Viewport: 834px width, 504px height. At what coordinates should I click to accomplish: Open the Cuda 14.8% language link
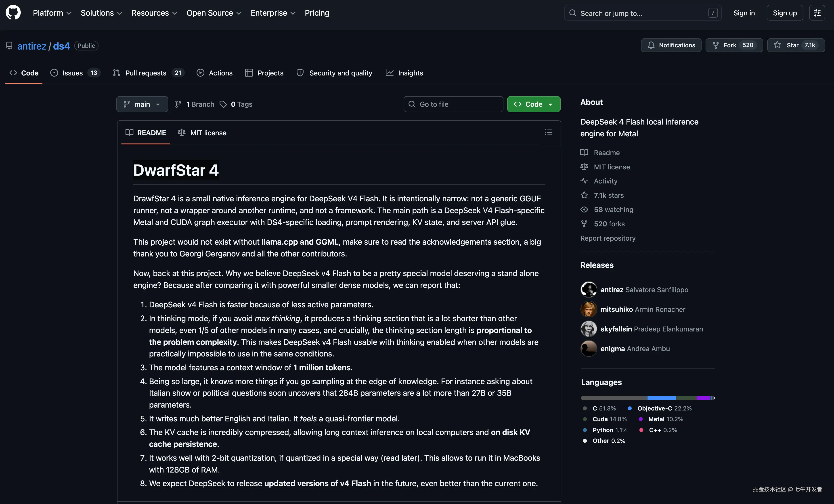coord(605,419)
